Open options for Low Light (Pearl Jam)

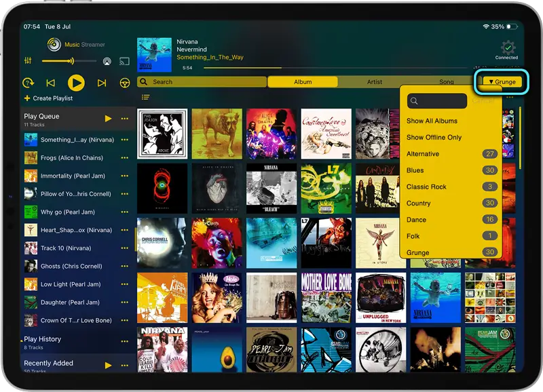[125, 284]
